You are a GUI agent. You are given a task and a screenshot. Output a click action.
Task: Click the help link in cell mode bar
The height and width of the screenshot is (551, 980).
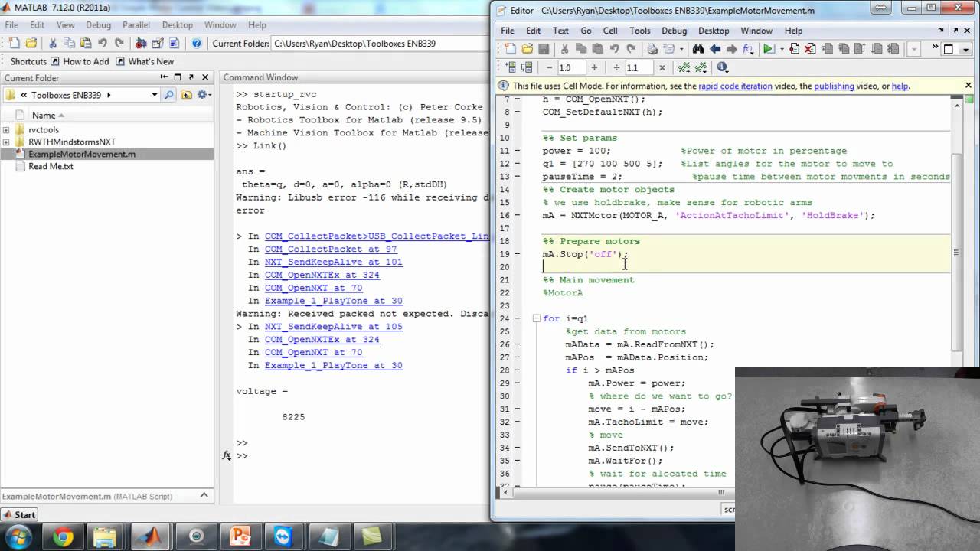click(x=900, y=86)
